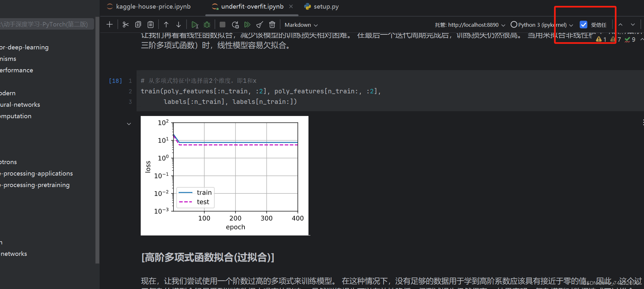Copy the current cell
Image resolution: width=644 pixels, height=289 pixels.
pos(138,24)
